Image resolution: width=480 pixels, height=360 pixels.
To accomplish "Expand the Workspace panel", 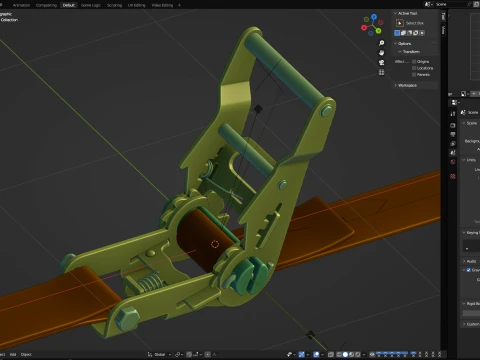I will 395,85.
